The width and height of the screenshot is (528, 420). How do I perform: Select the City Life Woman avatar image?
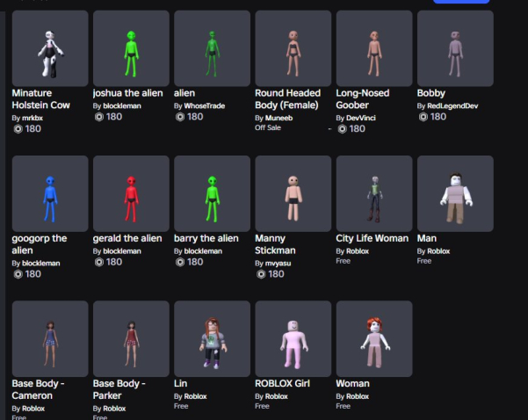coord(374,194)
